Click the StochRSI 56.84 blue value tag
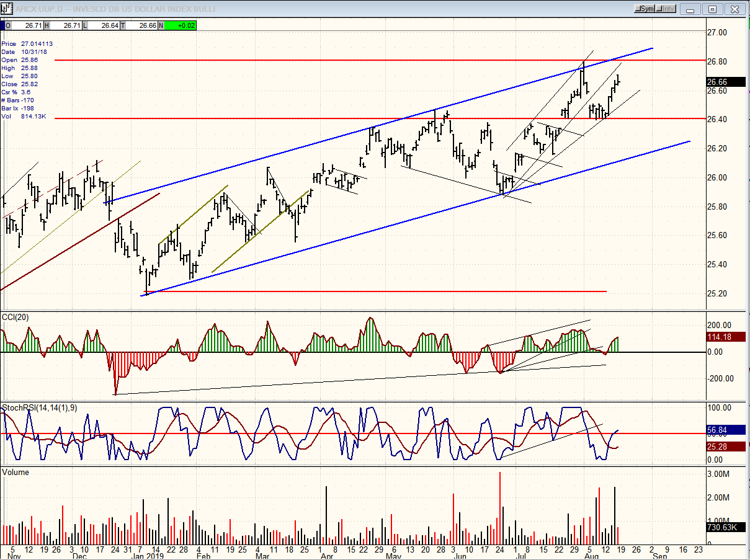 pyautogui.click(x=720, y=430)
